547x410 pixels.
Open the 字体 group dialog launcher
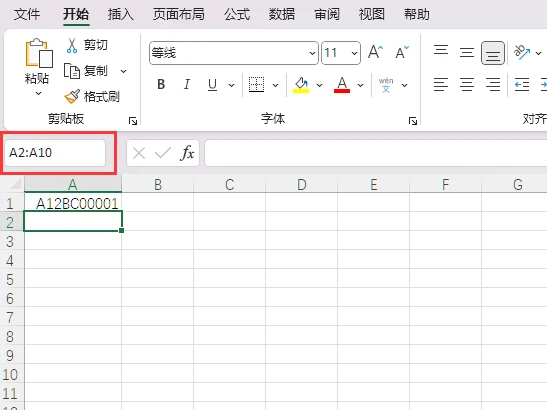coord(413,121)
